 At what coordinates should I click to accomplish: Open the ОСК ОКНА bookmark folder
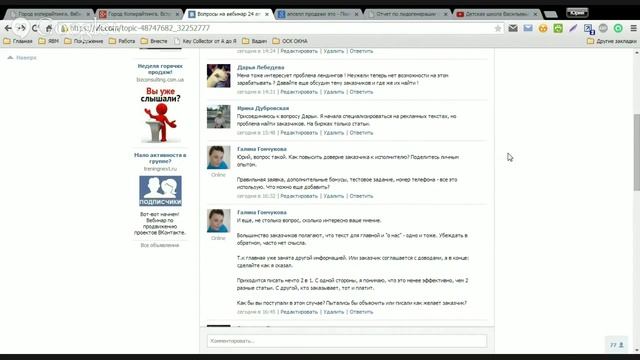(290, 41)
